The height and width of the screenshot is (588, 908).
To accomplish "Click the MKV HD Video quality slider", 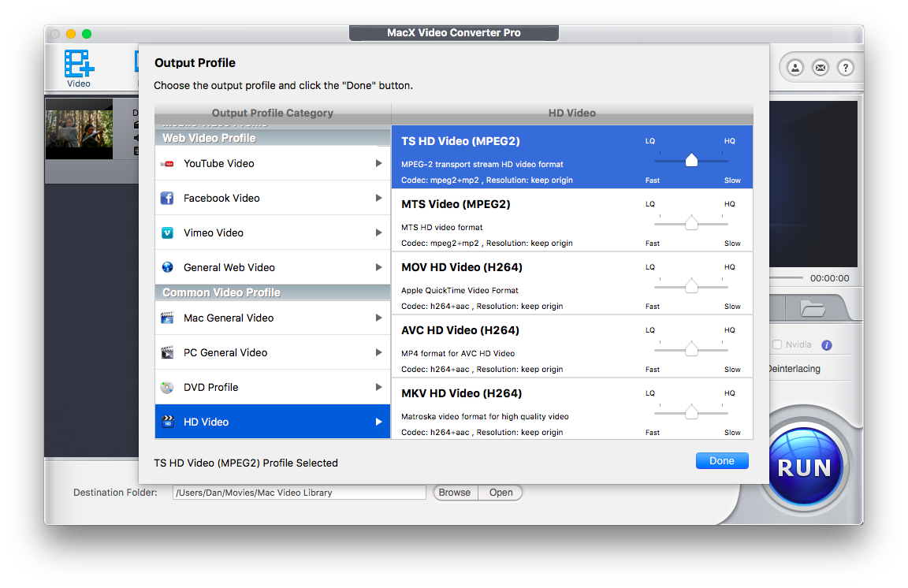I will click(x=690, y=412).
